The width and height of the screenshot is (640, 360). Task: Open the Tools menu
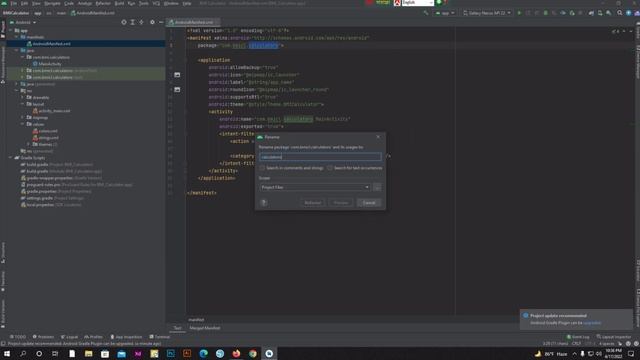[x=144, y=3]
